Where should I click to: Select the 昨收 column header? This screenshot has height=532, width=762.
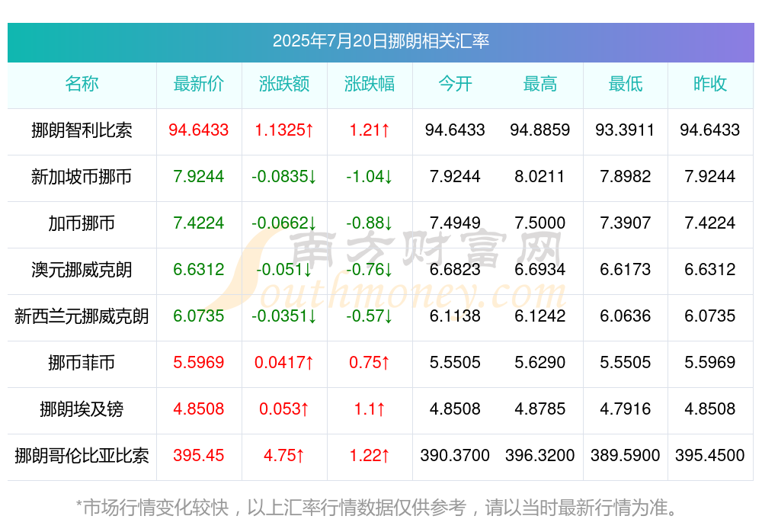(x=710, y=84)
